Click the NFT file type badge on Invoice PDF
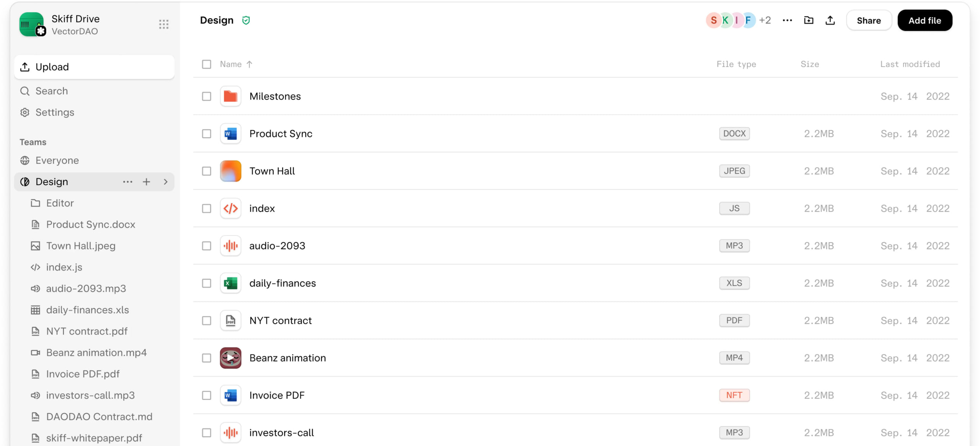This screenshot has height=446, width=980. (x=735, y=395)
